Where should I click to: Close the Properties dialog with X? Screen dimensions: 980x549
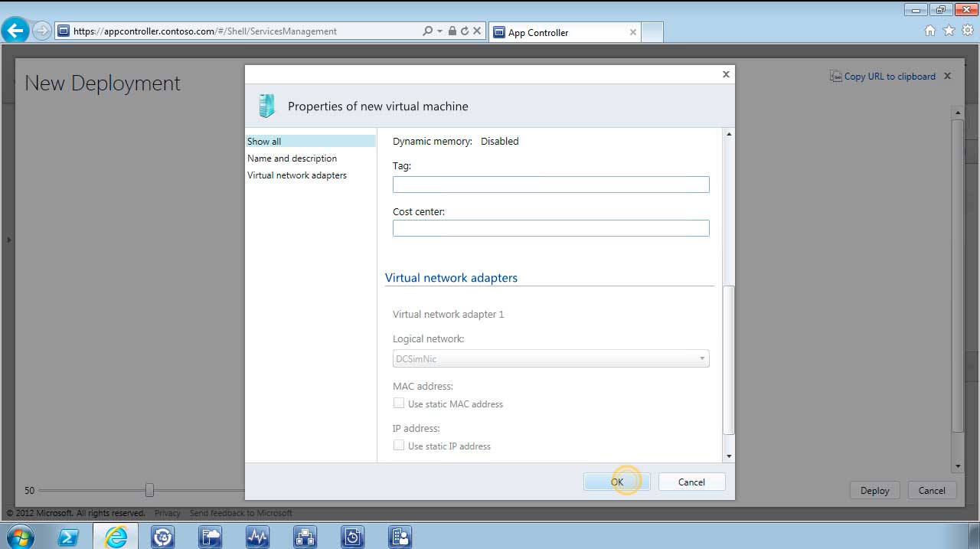click(x=726, y=74)
